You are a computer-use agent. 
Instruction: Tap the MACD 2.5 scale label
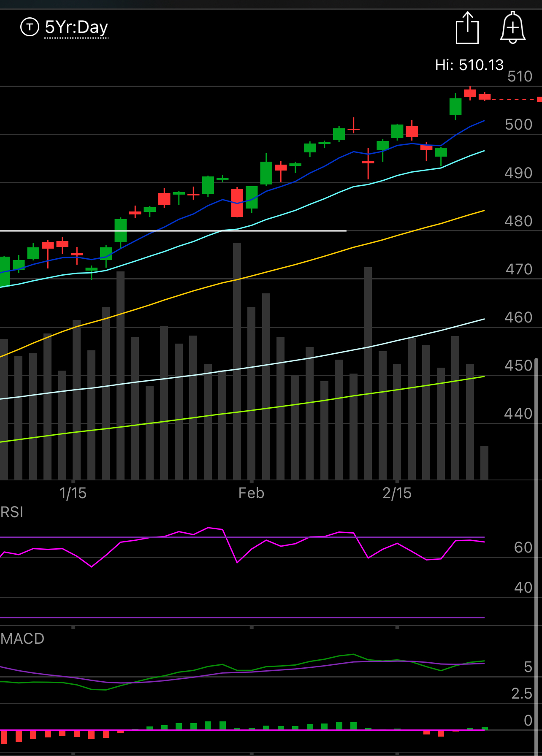(x=522, y=693)
